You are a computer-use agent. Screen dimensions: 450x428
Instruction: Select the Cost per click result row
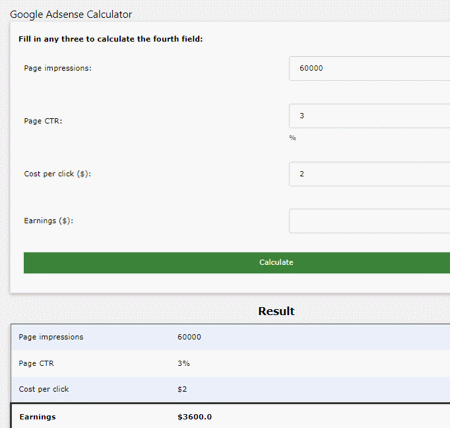click(x=230, y=389)
